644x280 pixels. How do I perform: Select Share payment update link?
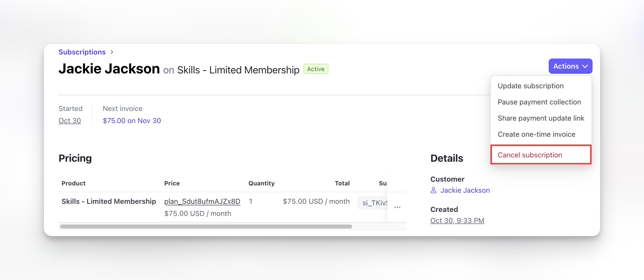click(x=541, y=118)
